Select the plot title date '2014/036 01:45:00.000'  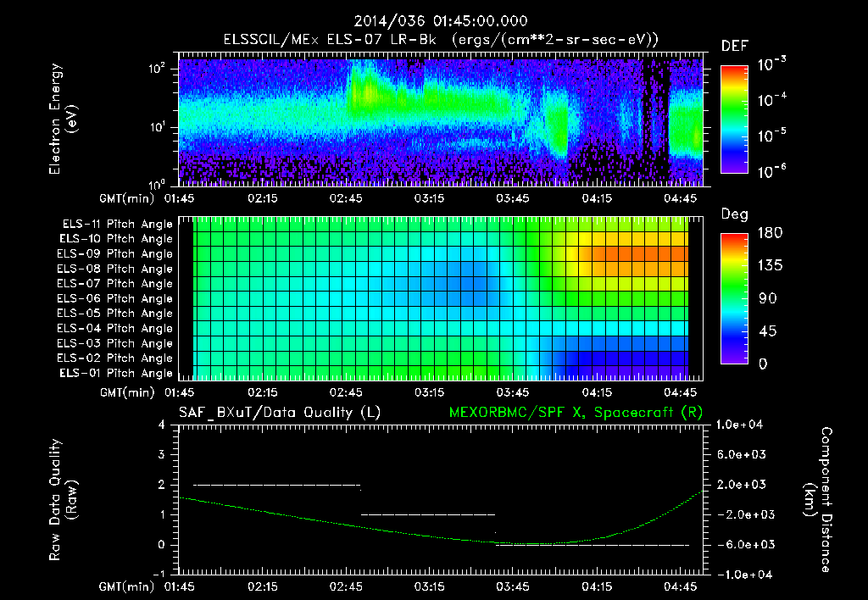(441, 21)
